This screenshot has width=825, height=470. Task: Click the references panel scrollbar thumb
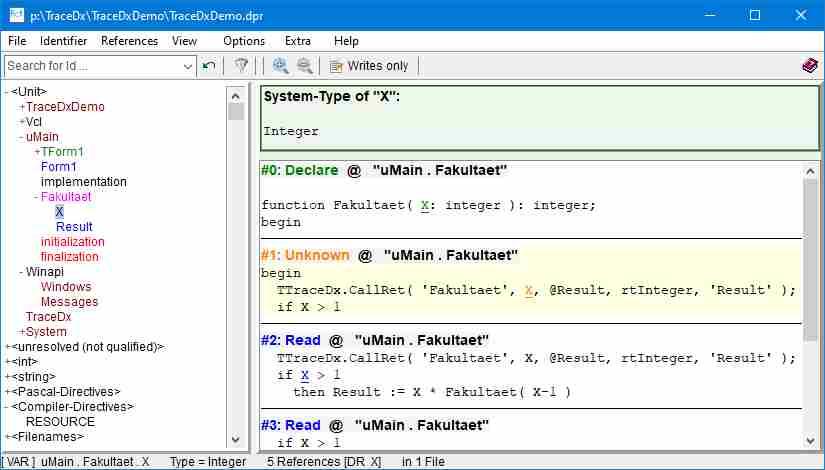[x=810, y=259]
